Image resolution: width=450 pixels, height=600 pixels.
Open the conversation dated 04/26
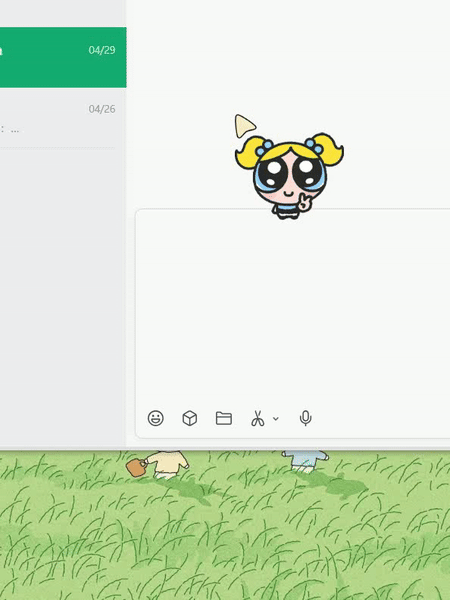63,119
